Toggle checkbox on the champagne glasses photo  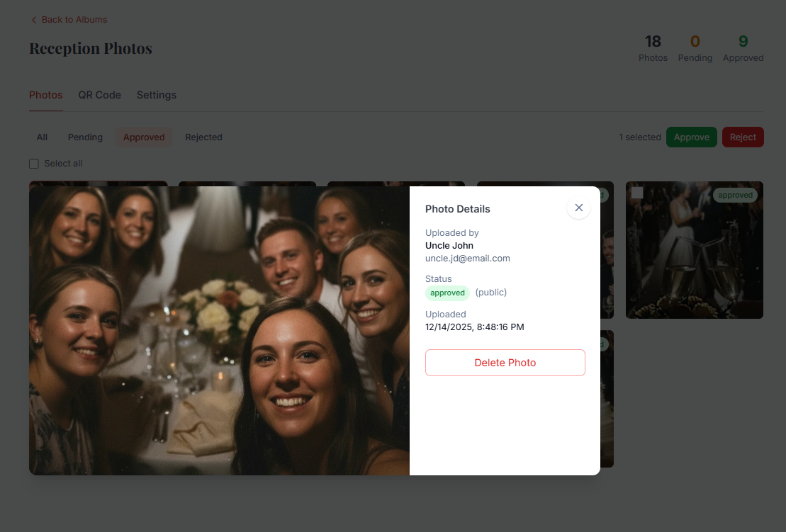[637, 193]
